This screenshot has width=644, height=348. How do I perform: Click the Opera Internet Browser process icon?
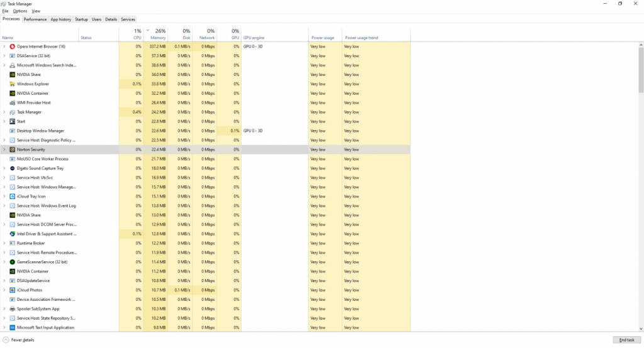coord(13,46)
